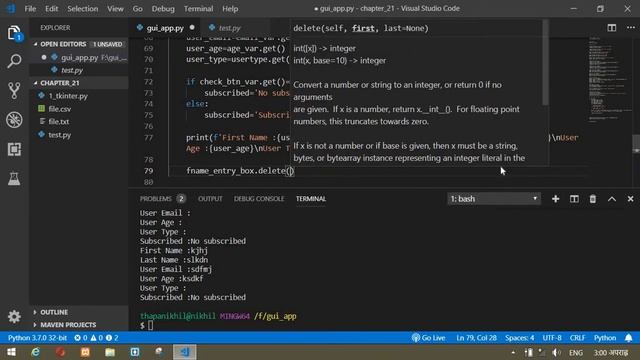Open the Debug menu
Screen dimensions: 640x360
[x=163, y=9]
